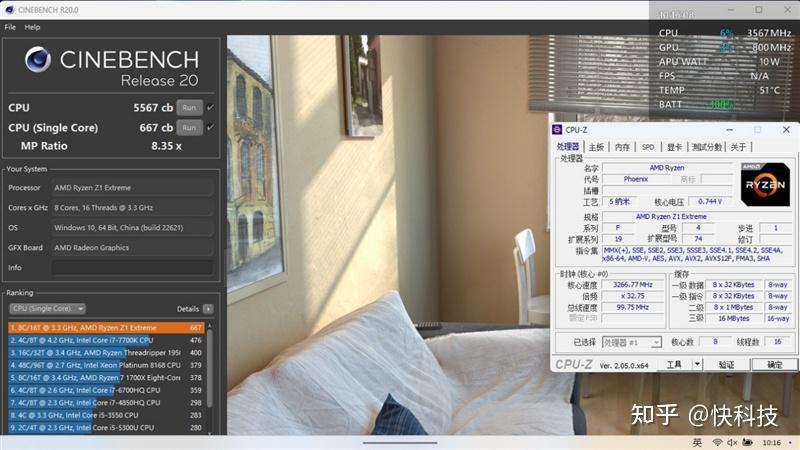Click the 倍频 value x 32.75
Screen dimensions: 800x450
(633, 296)
